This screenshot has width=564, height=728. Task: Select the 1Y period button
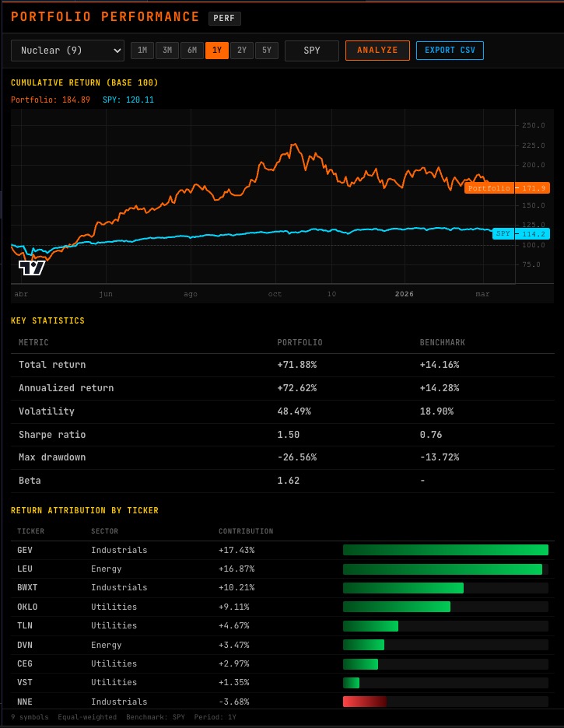coord(217,50)
